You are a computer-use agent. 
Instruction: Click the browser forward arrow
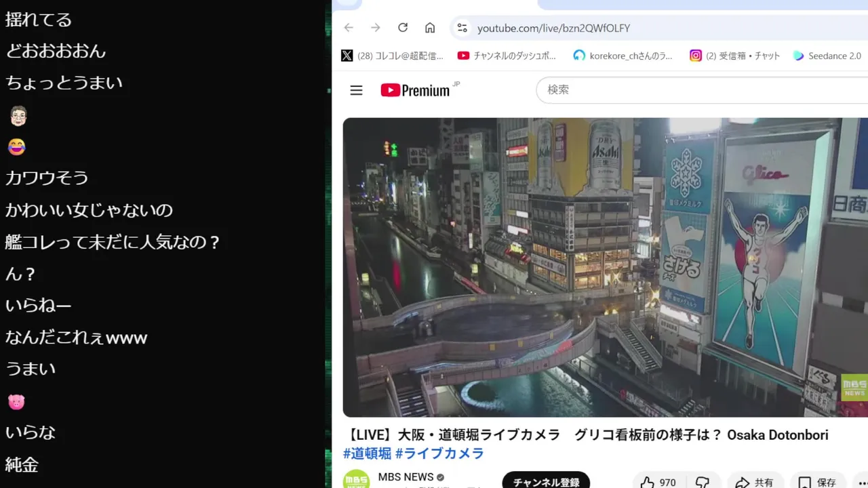click(x=376, y=28)
